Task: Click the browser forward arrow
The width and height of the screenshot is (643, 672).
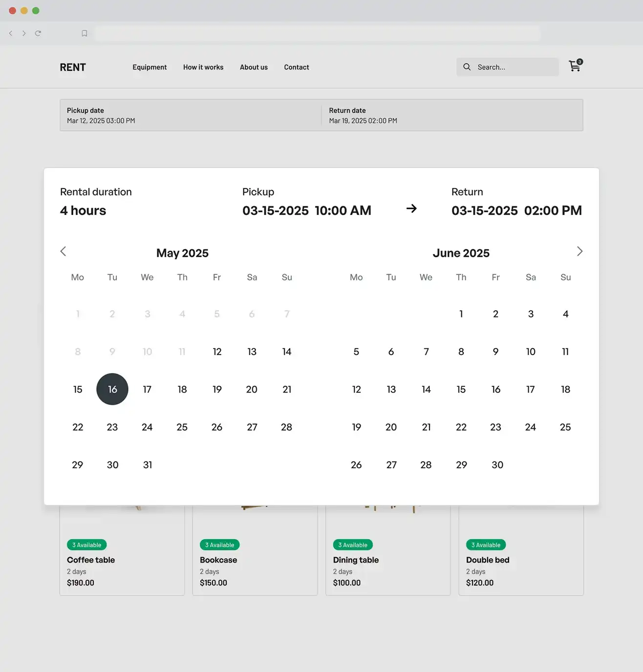Action: (x=24, y=33)
